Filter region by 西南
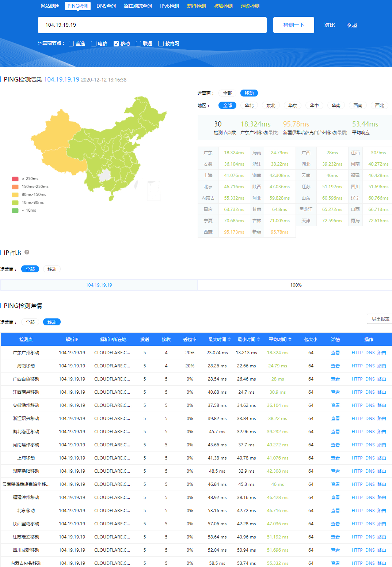This screenshot has height=567, width=392. (x=358, y=105)
